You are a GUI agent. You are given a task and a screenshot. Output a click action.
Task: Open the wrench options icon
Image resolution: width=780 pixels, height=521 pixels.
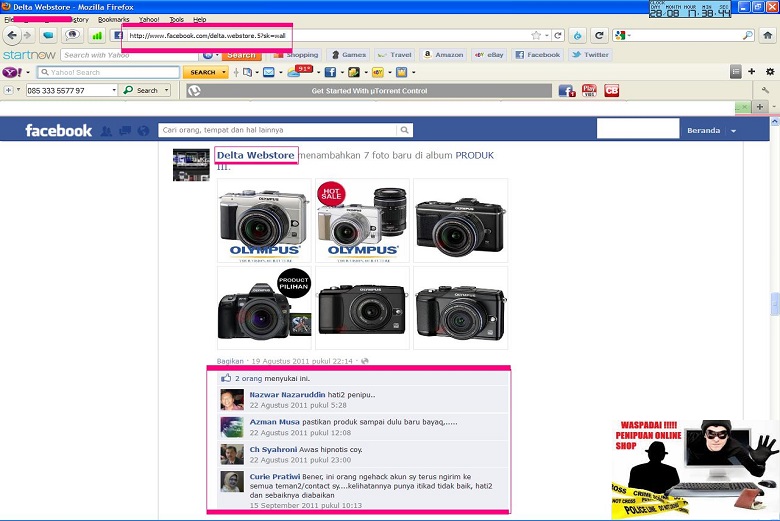(765, 90)
